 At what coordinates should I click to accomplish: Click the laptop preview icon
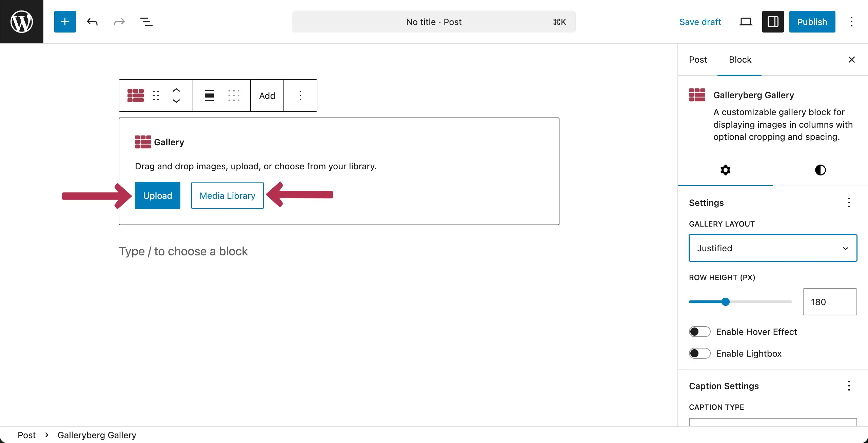click(x=746, y=22)
